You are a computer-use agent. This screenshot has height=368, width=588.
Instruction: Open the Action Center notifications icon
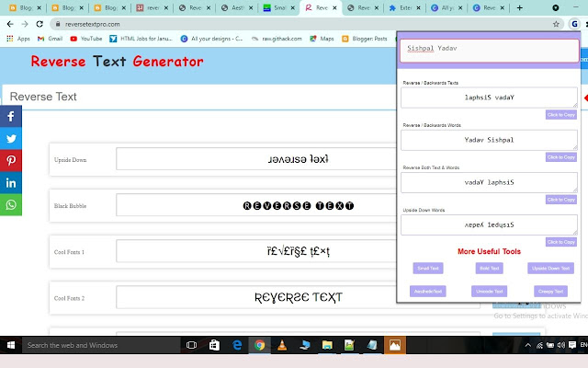coord(572,345)
